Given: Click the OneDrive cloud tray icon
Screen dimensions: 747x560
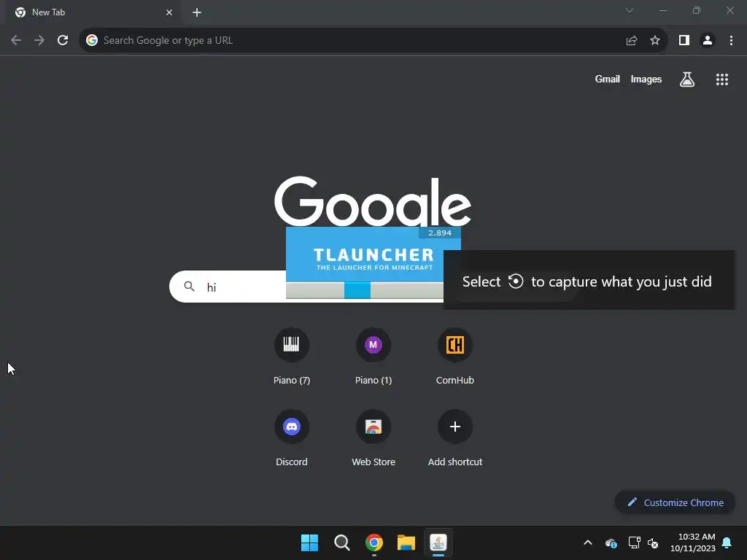Looking at the screenshot, I should [611, 542].
